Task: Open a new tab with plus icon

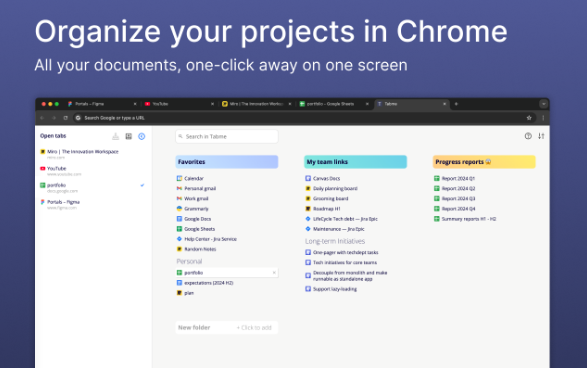Action: [x=456, y=104]
